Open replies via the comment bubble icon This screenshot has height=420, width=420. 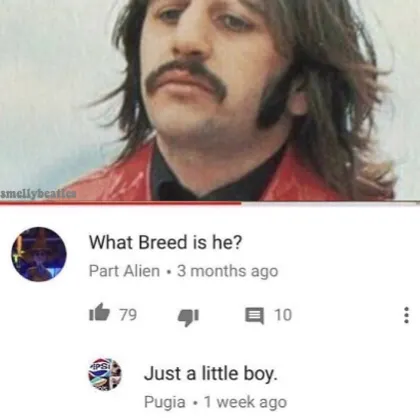tap(255, 316)
